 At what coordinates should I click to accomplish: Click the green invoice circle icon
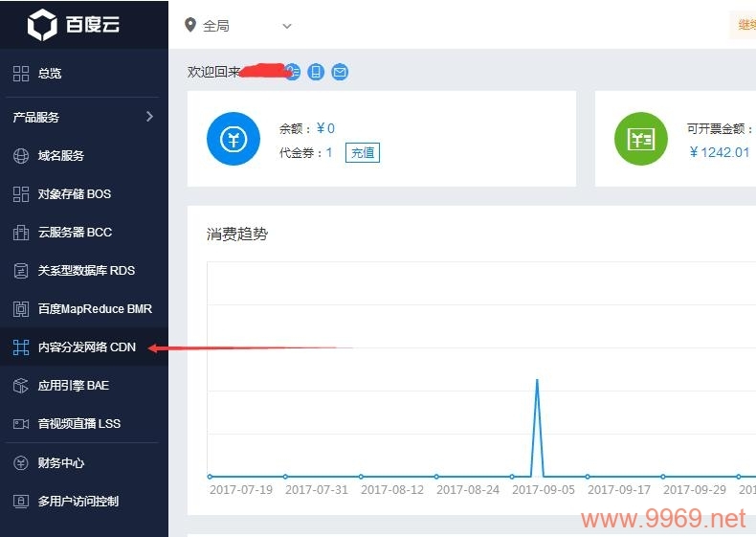click(x=641, y=139)
